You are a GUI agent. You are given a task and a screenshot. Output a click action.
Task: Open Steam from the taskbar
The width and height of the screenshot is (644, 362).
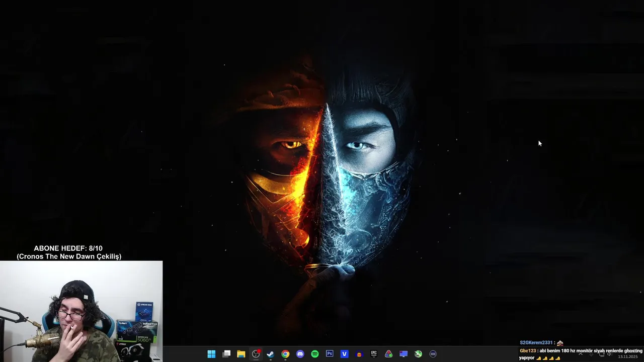(x=270, y=354)
